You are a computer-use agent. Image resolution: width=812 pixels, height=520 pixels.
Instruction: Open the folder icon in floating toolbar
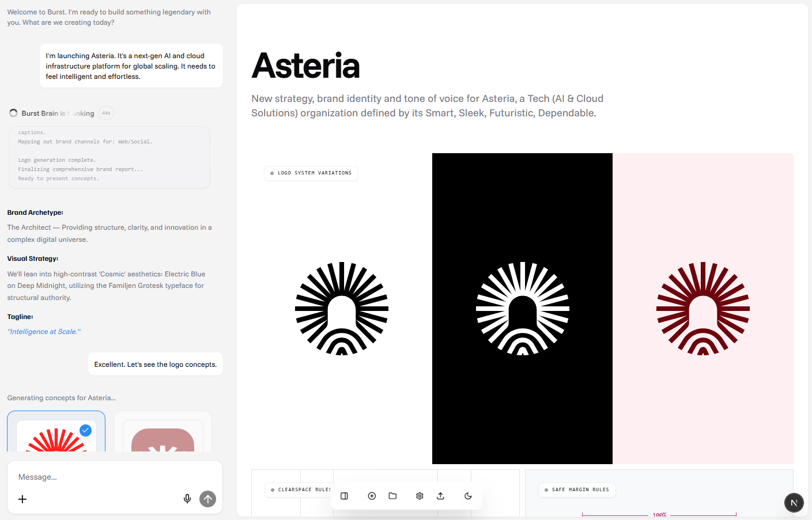coord(392,496)
